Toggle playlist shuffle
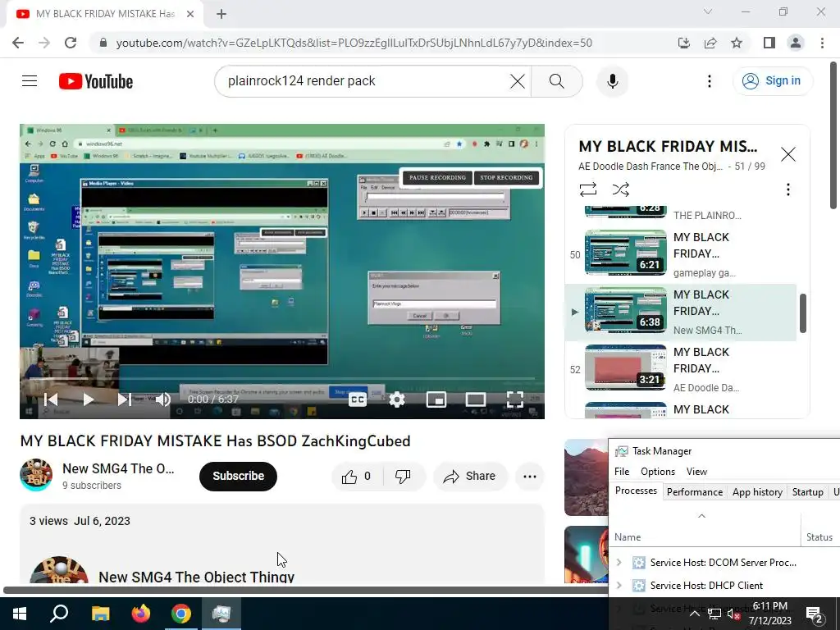The height and width of the screenshot is (630, 840). (x=620, y=189)
